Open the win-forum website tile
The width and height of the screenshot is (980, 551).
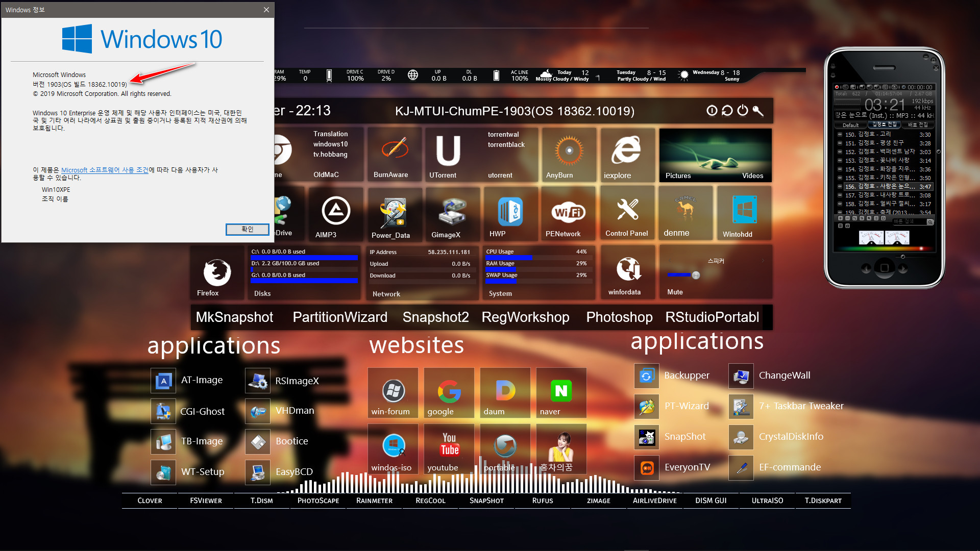(393, 393)
